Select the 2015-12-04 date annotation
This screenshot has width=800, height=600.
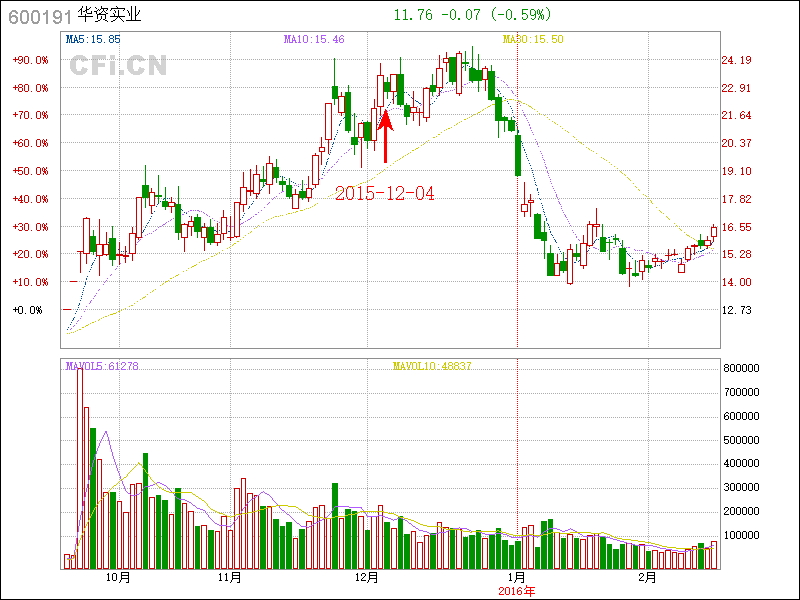click(x=385, y=193)
